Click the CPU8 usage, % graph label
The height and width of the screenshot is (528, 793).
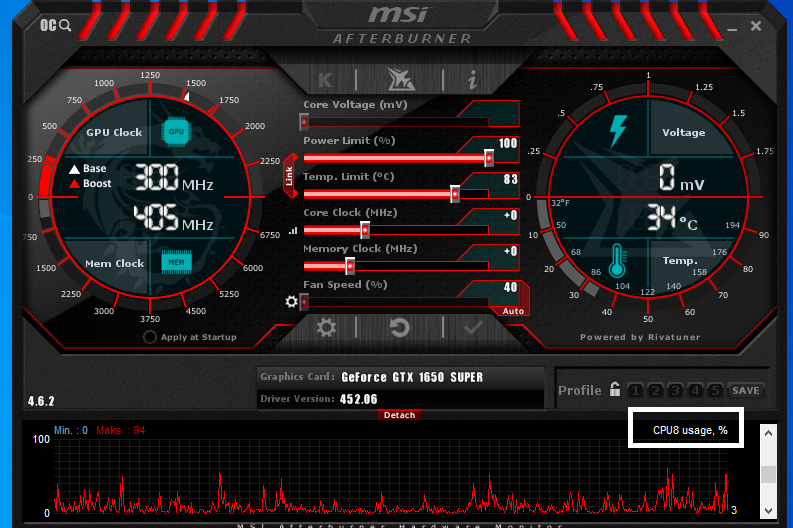690,430
